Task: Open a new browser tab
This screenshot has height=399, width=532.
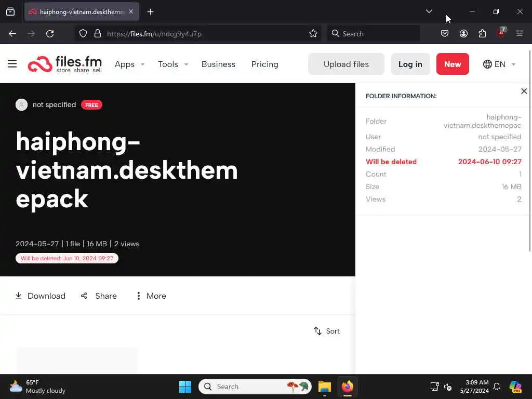Action: click(x=150, y=12)
